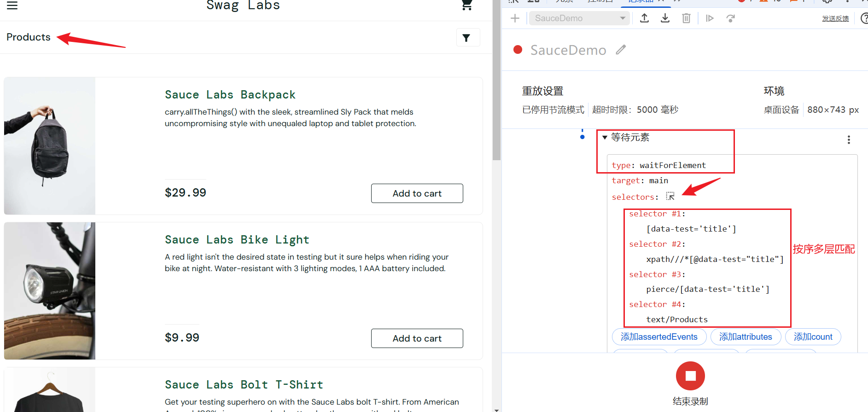Edit the SauceDemo recording title pencil
This screenshot has height=412, width=868.
pyautogui.click(x=621, y=50)
